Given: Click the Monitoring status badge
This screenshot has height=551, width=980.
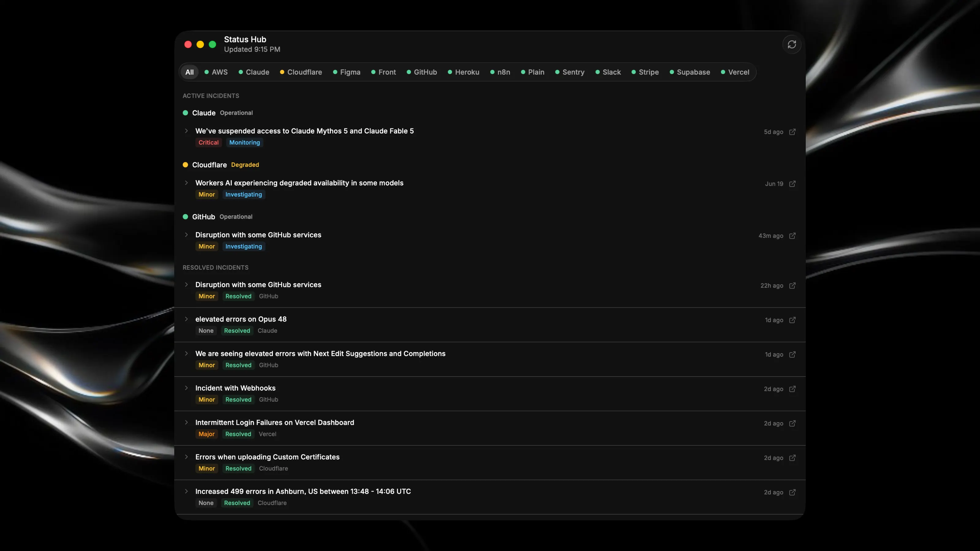Looking at the screenshot, I should (x=245, y=143).
